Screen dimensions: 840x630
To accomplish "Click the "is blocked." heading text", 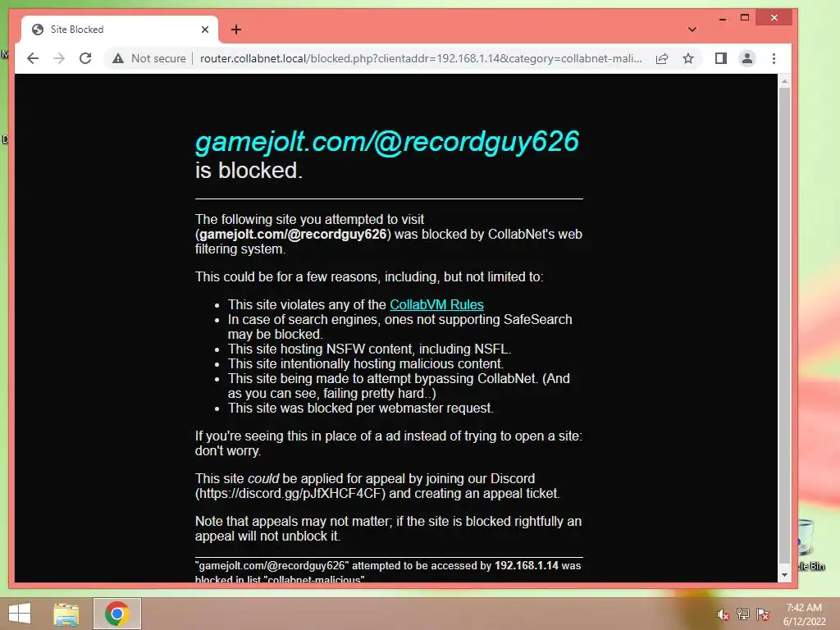I will pos(249,171).
